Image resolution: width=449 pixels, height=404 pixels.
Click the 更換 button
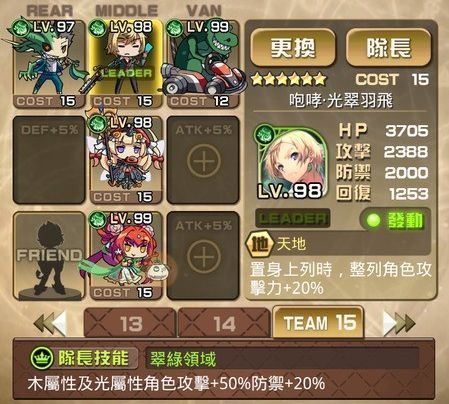293,47
